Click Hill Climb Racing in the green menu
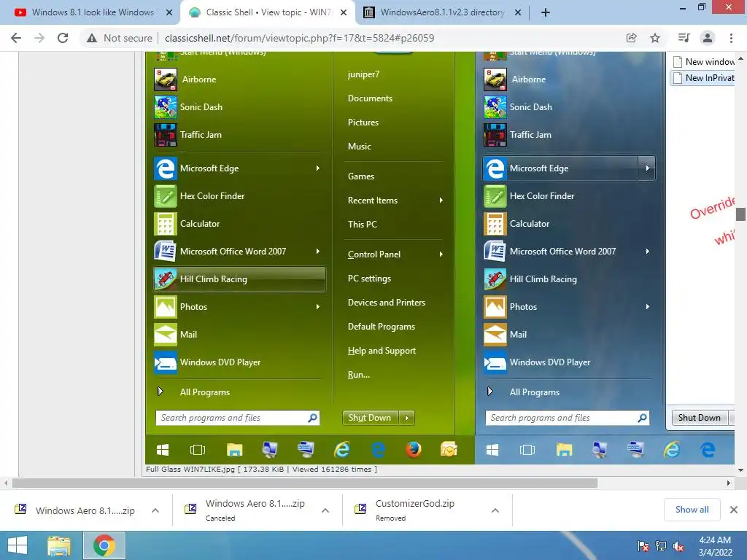Viewport: 747px width, 560px height. tap(239, 279)
